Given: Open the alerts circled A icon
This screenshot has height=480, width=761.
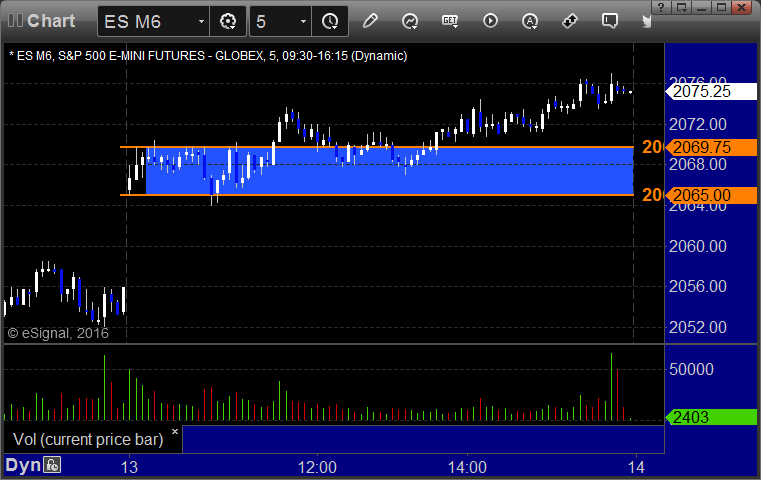Looking at the screenshot, I should [530, 21].
